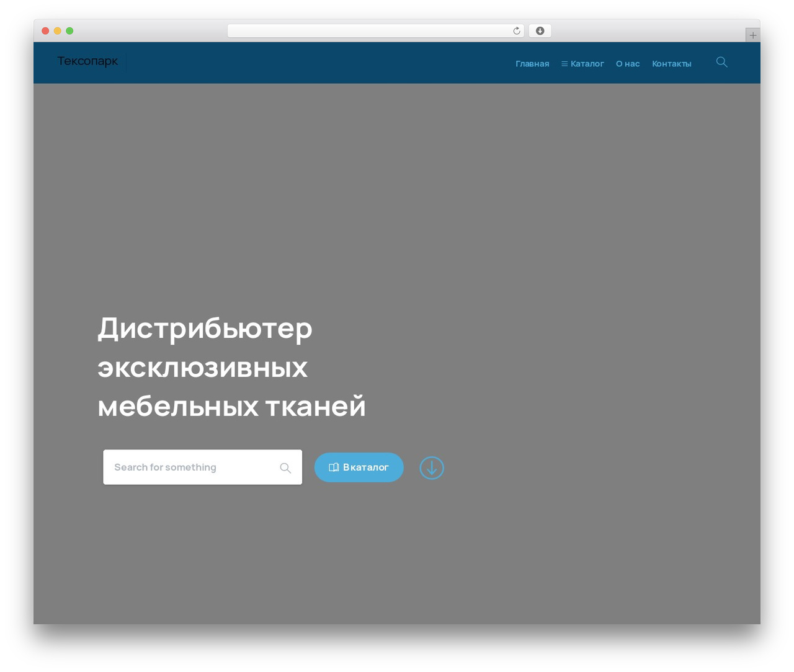This screenshot has width=794, height=672.
Task: Click the Дистрибьютер эксклюзивных мебельных тканей heading
Action: (231, 367)
